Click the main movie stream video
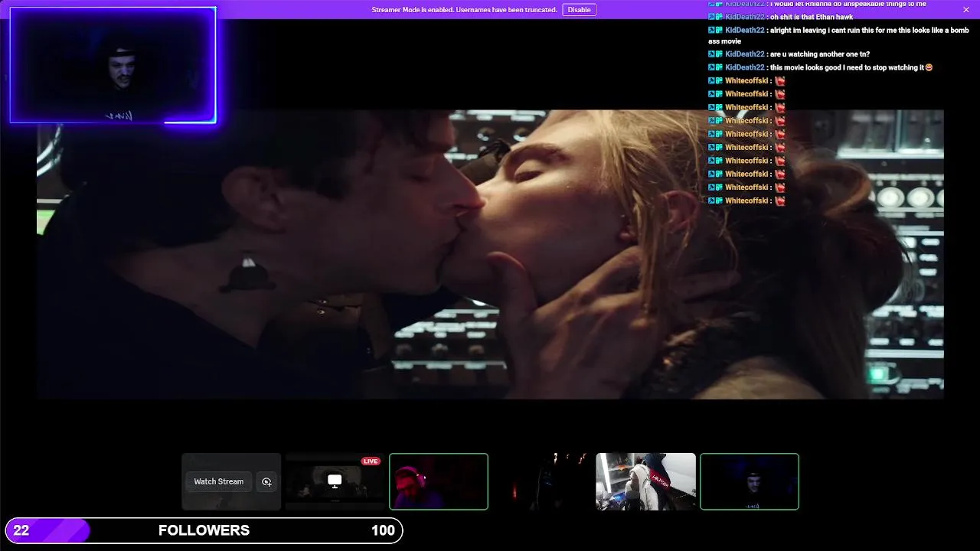The height and width of the screenshot is (551, 980). [490, 254]
